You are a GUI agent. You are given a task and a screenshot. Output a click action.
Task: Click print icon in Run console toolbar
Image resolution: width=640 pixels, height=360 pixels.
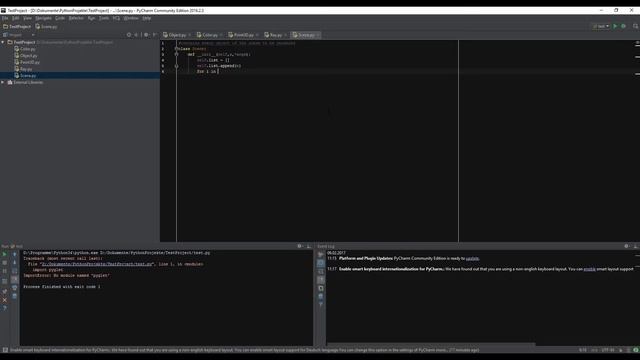[x=14, y=287]
